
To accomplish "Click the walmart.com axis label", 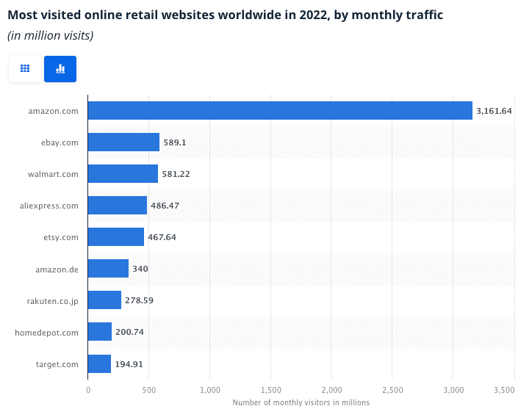I will coord(53,174).
